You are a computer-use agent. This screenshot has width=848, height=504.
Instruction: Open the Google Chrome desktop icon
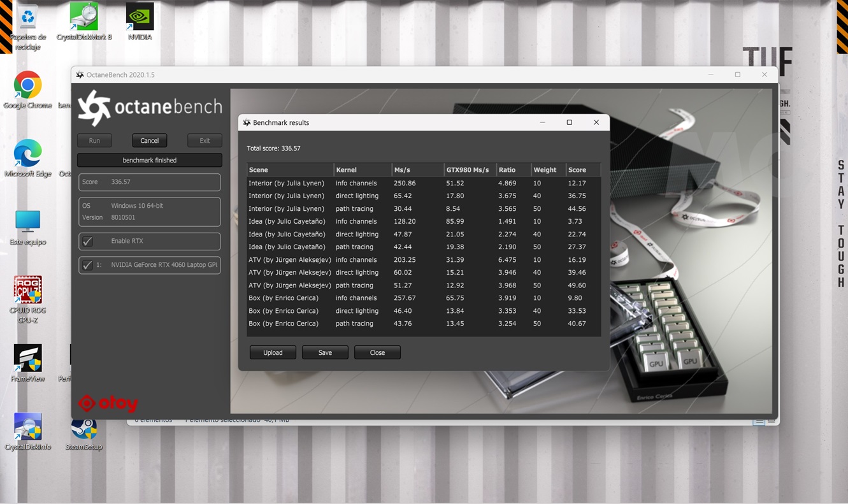click(x=27, y=86)
